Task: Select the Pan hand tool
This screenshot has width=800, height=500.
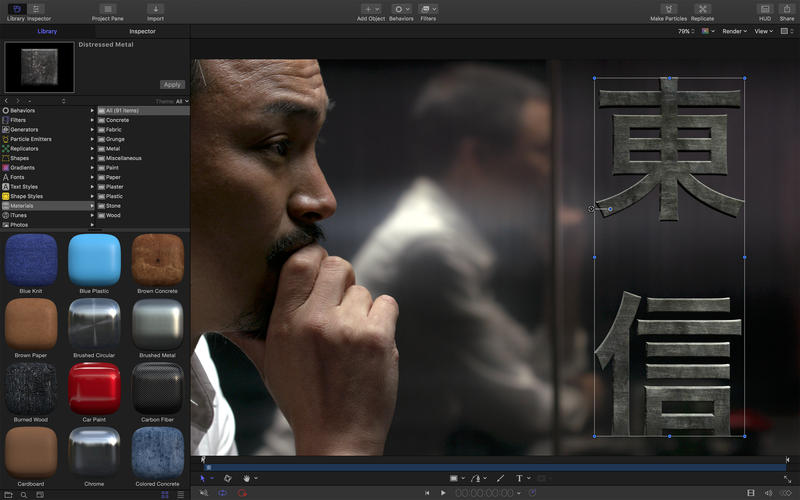Action: click(x=247, y=479)
